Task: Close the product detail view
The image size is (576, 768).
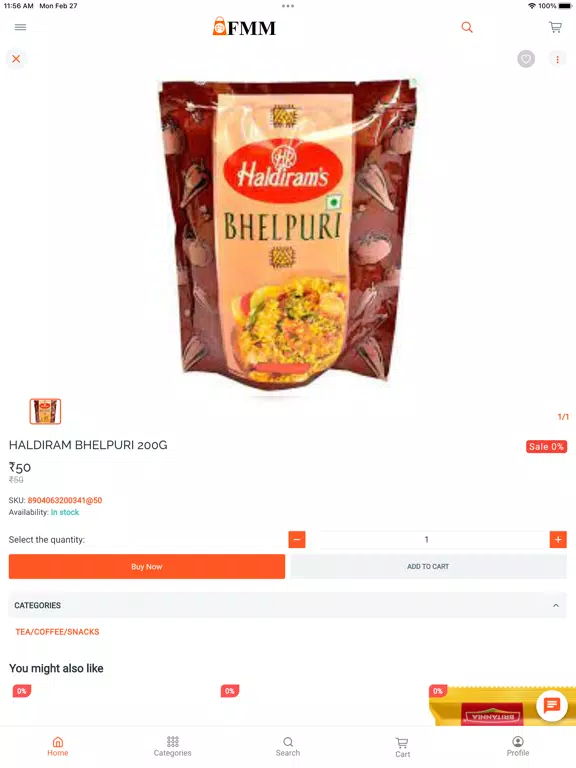Action: [16, 59]
